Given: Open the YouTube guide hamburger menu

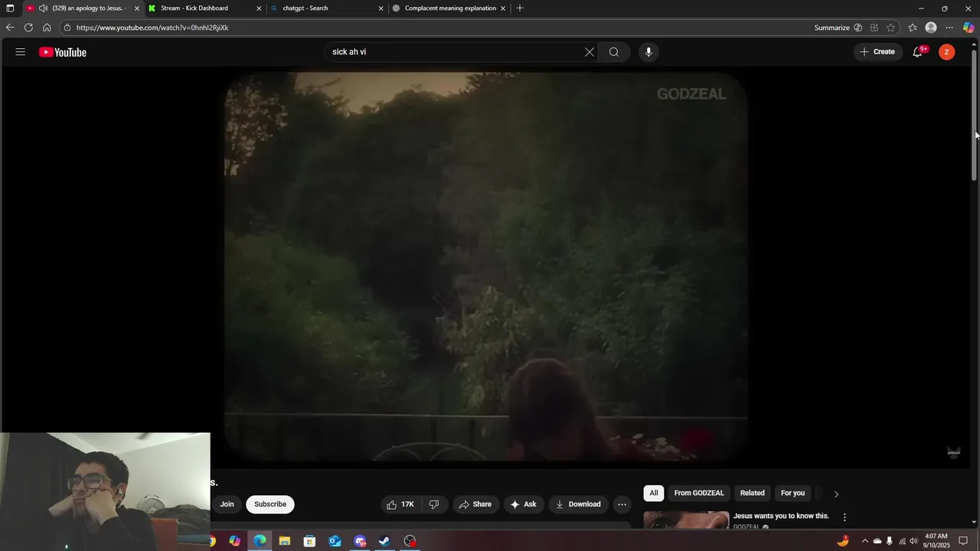Looking at the screenshot, I should [20, 52].
